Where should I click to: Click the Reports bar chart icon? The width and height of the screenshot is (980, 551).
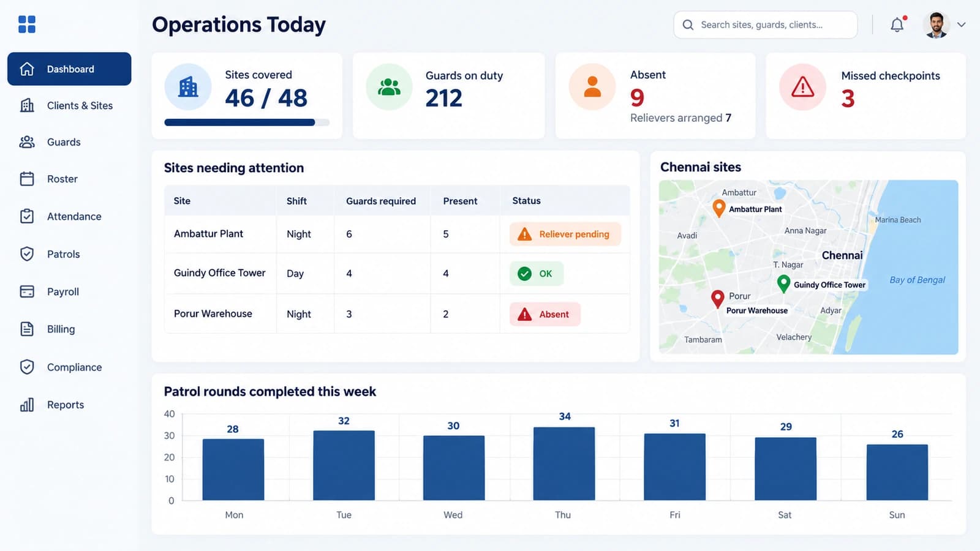pos(27,405)
